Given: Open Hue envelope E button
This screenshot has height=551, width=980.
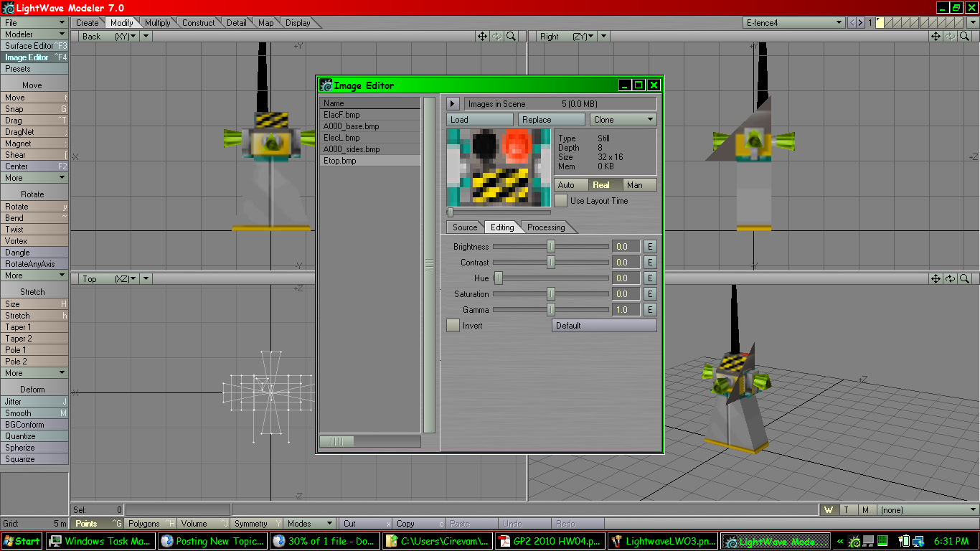Looking at the screenshot, I should (650, 278).
